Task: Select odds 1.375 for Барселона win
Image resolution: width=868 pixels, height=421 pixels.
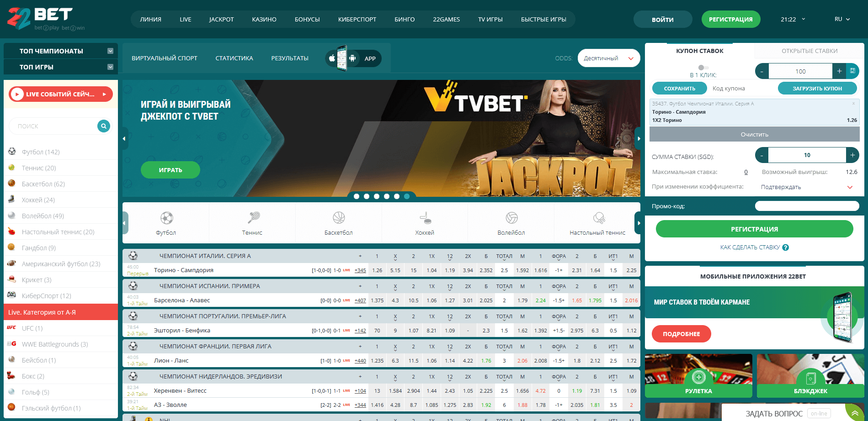Action: [377, 300]
